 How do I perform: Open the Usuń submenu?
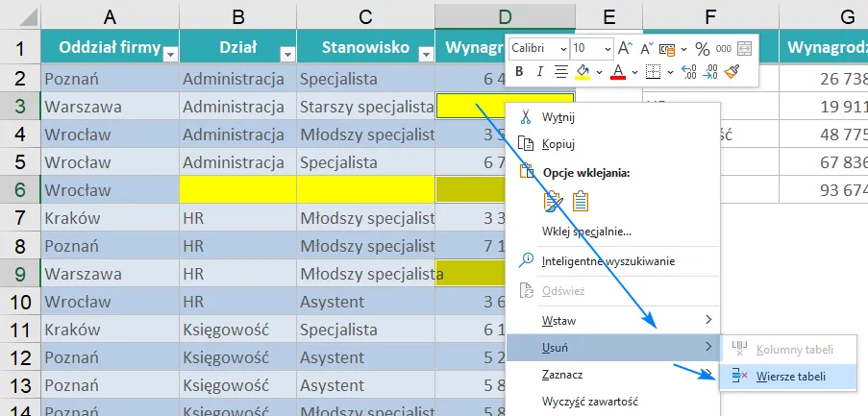pos(613,348)
